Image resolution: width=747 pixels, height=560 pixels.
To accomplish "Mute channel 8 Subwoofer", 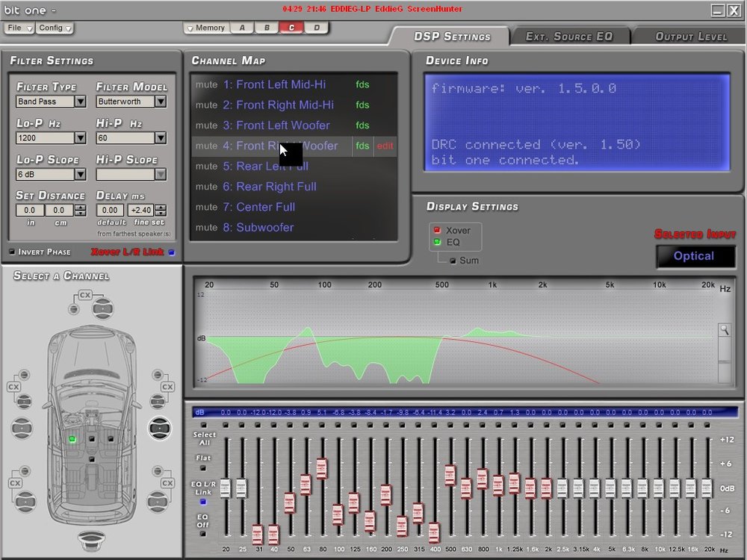I will point(206,228).
